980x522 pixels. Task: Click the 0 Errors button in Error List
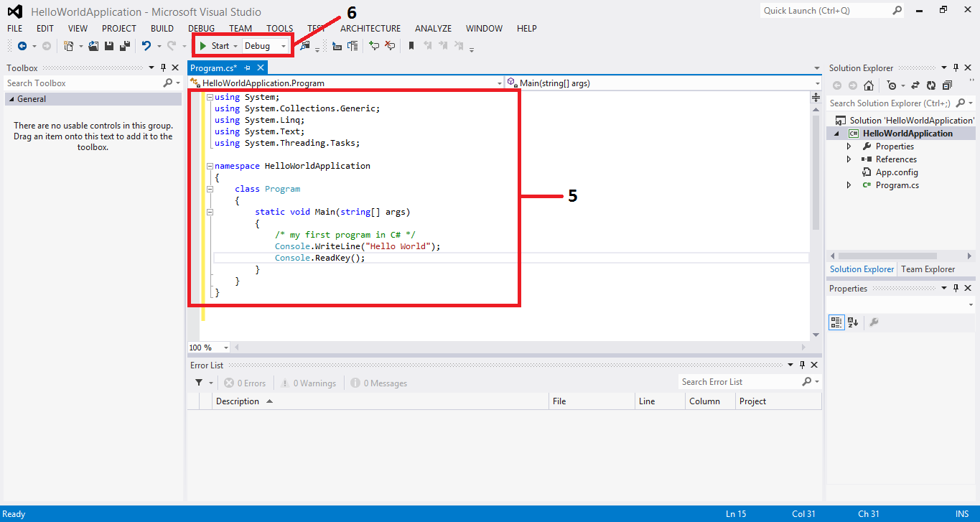(x=245, y=382)
